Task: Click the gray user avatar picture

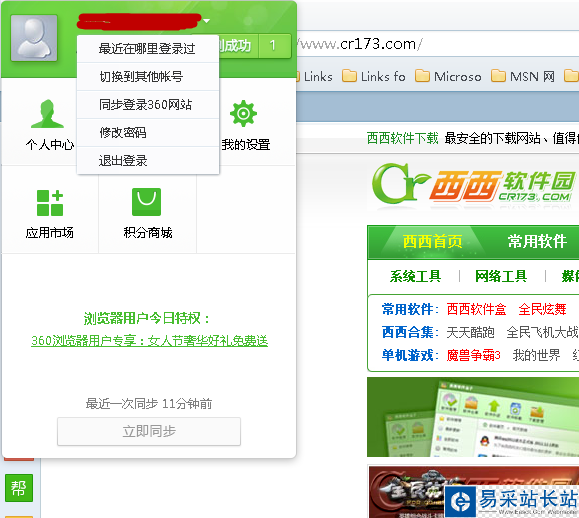Action: click(34, 38)
